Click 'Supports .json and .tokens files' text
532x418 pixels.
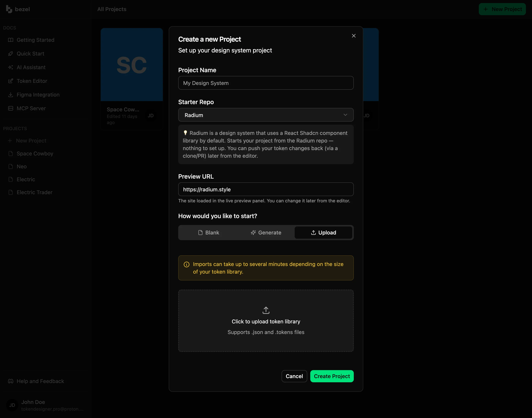point(266,332)
